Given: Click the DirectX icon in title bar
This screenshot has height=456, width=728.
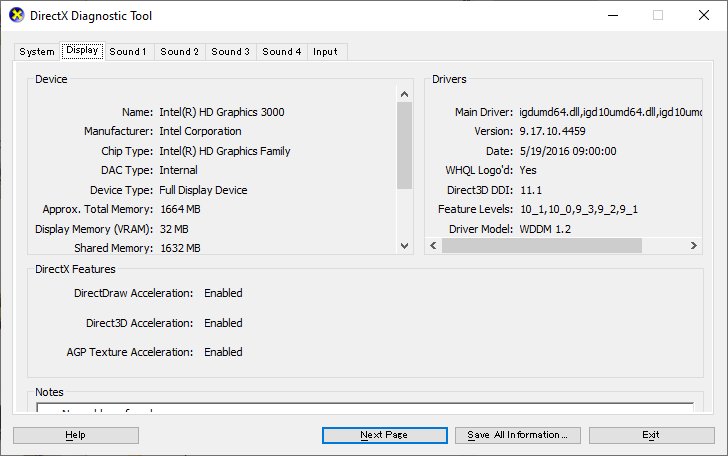Looking at the screenshot, I should click(x=17, y=15).
